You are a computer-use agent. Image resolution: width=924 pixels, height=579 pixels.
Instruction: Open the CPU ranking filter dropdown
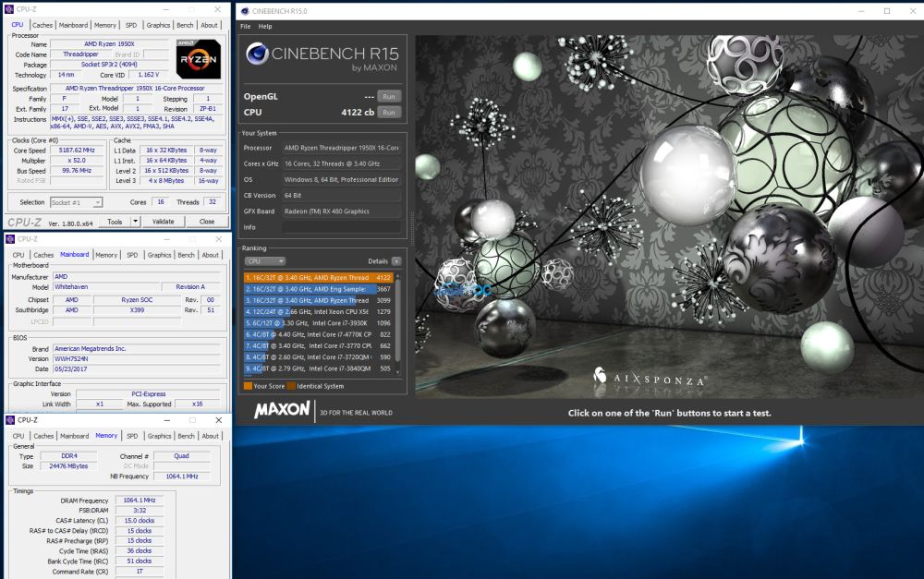[x=265, y=260]
